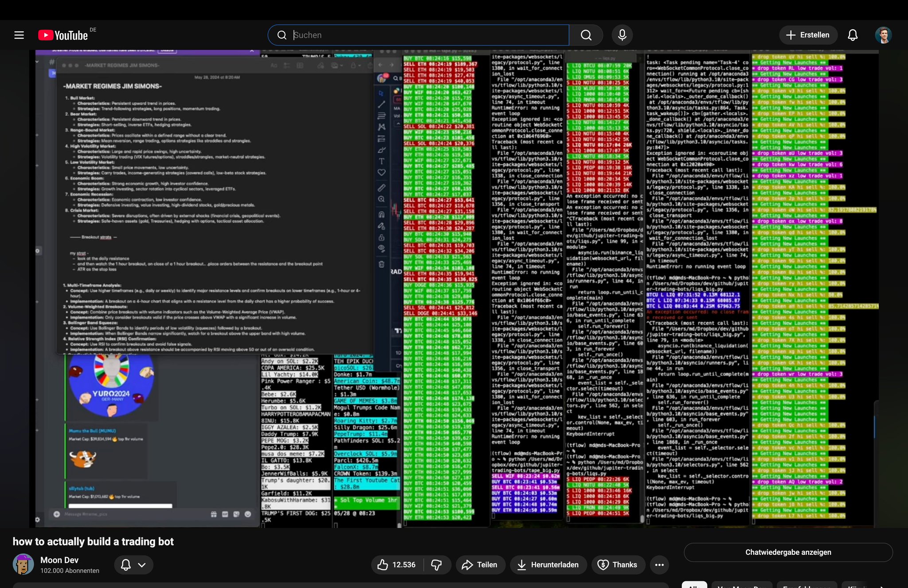Image resolution: width=908 pixels, height=588 pixels.
Task: Expand subscription options chevron next to bell
Action: click(142, 564)
